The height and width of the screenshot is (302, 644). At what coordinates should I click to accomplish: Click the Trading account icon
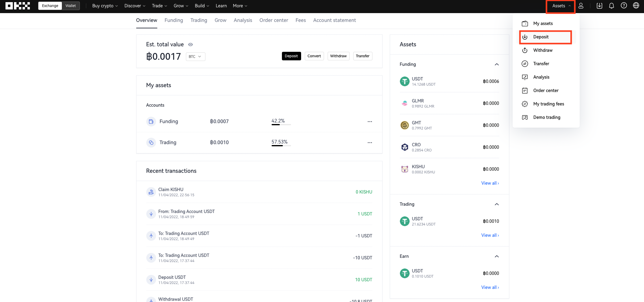click(x=151, y=143)
